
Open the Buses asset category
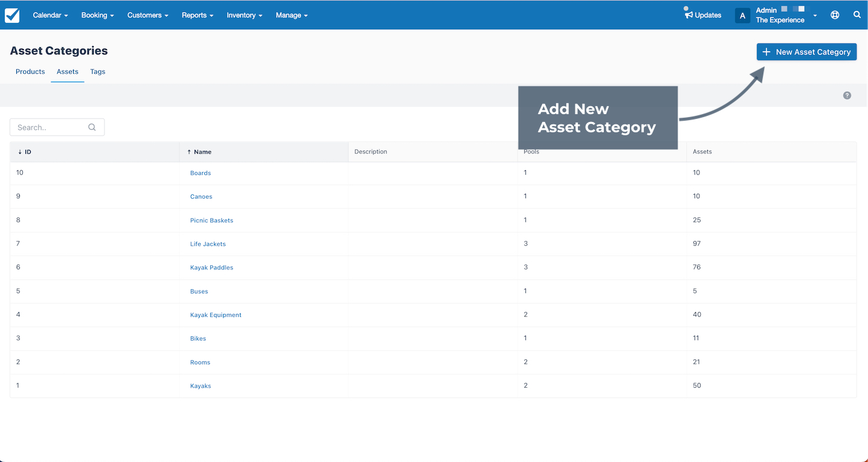click(x=199, y=291)
